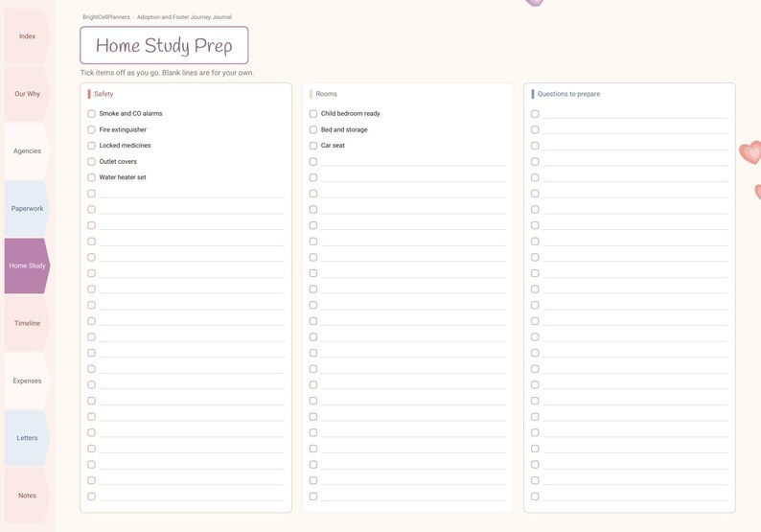Click the 'Outlet covers' label
This screenshot has width=761, height=532.
click(118, 162)
